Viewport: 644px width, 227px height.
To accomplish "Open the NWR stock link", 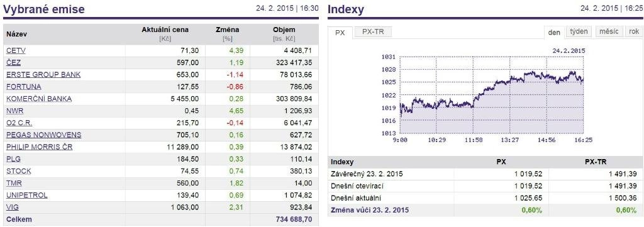I will (14, 111).
